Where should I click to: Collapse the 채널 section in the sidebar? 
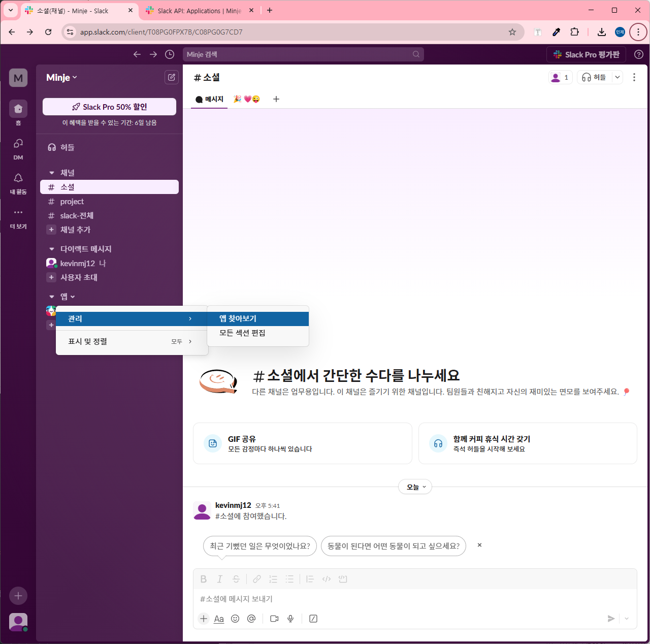(52, 173)
